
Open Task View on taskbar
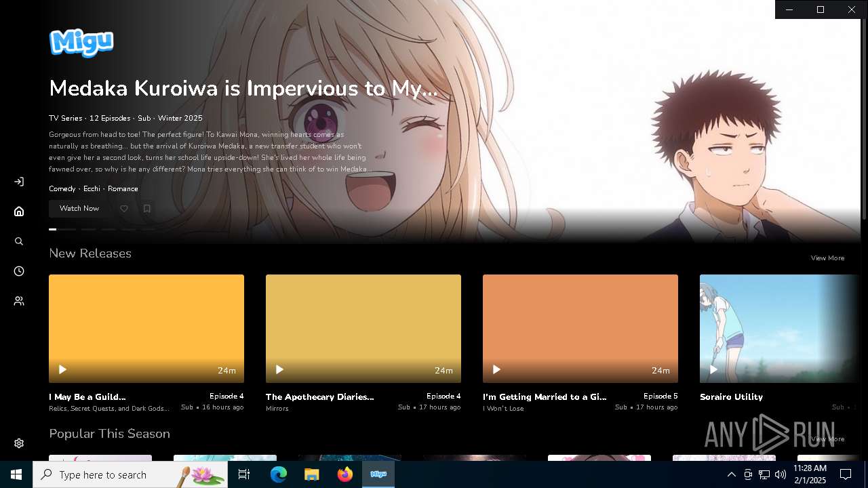pyautogui.click(x=244, y=474)
